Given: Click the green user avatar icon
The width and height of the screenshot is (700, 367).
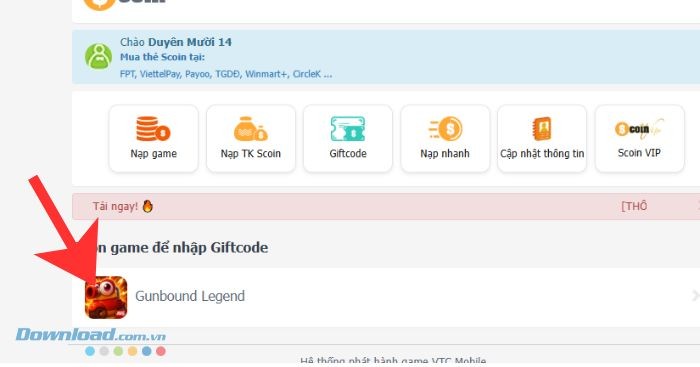Looking at the screenshot, I should (x=98, y=57).
